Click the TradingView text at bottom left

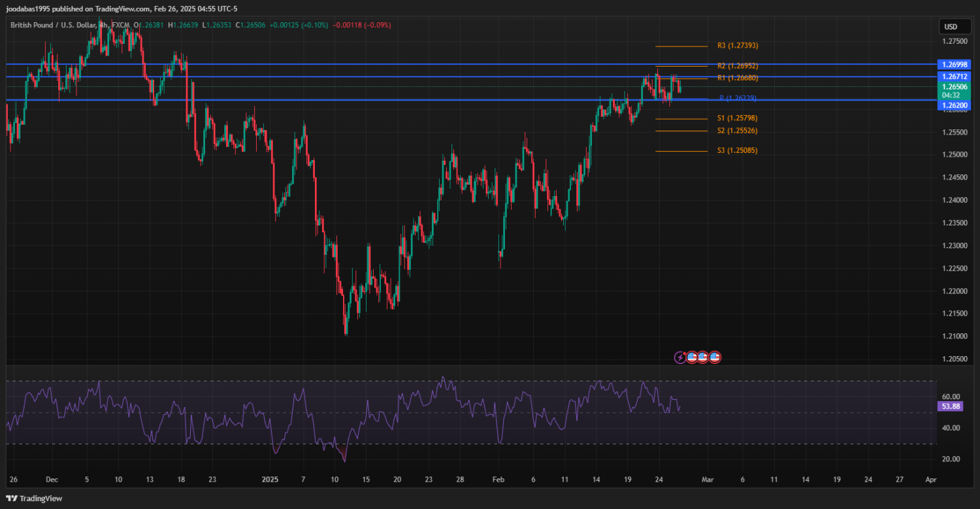pos(41,499)
